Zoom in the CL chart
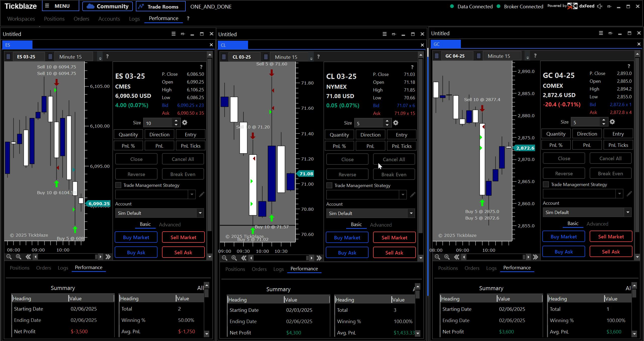Viewport: 644px width, 341px height. click(x=234, y=258)
